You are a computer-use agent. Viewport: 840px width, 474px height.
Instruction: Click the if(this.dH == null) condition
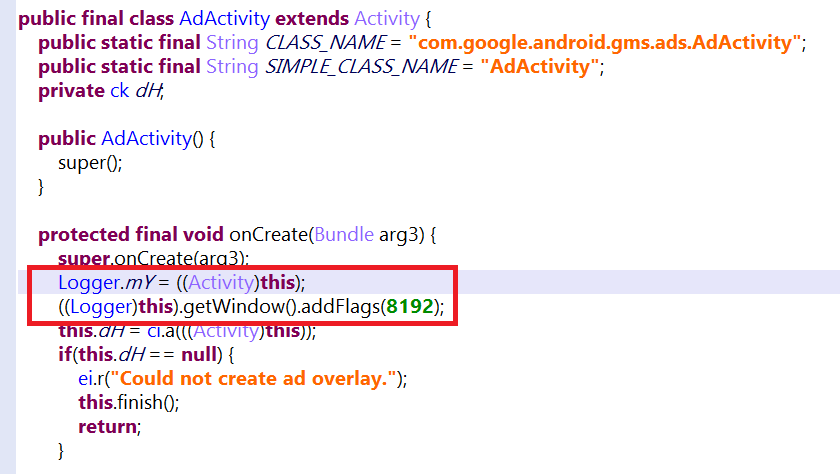140,355
